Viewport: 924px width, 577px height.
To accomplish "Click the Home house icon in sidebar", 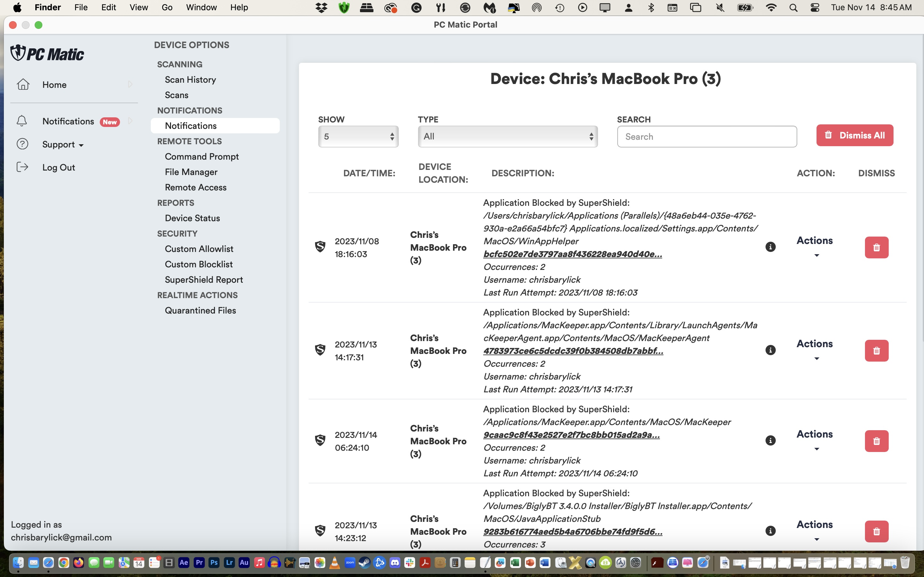I will (x=22, y=84).
